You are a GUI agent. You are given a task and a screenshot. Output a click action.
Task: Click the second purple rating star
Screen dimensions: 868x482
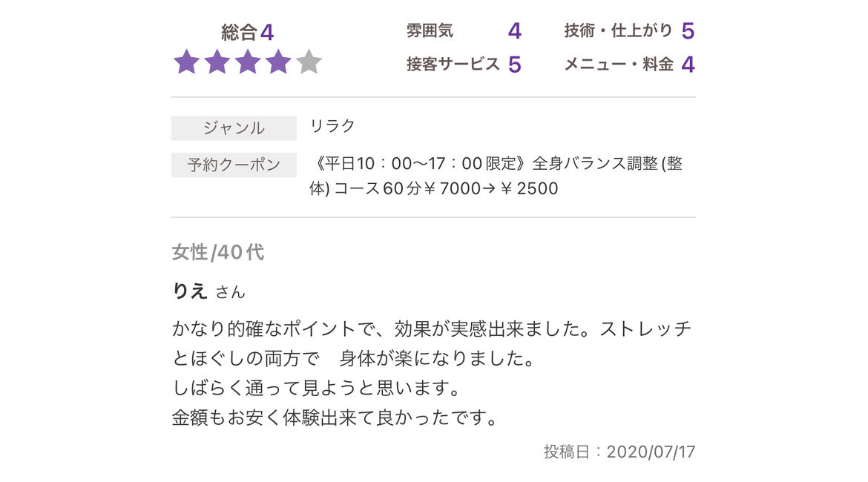(x=217, y=62)
